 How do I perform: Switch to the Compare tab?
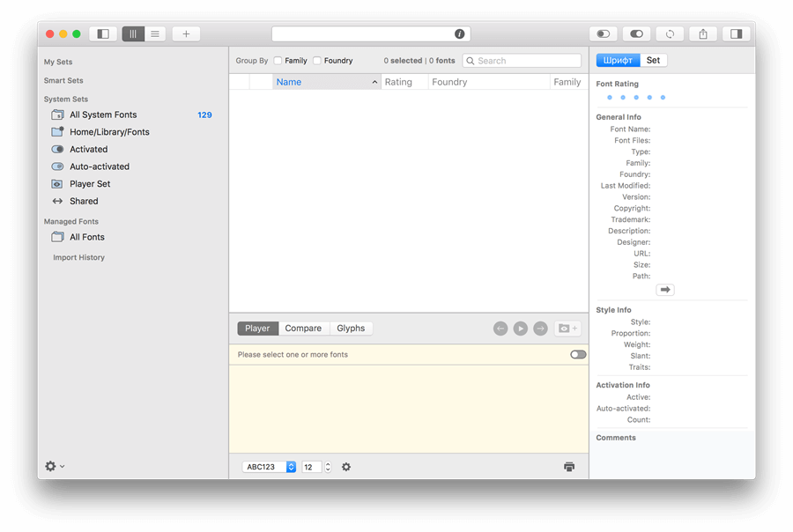pos(303,329)
